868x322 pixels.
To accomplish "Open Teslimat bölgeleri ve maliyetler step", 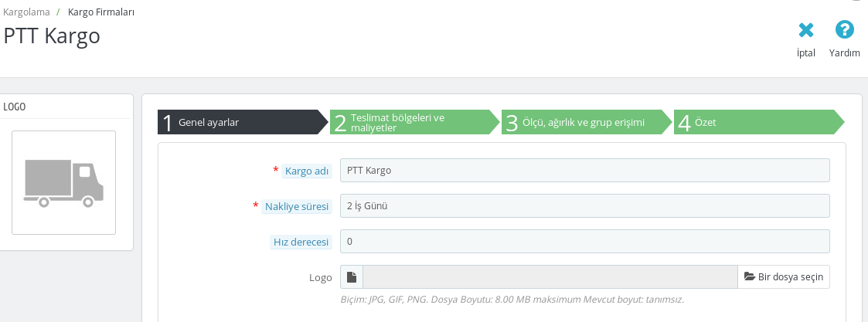I will click(413, 123).
